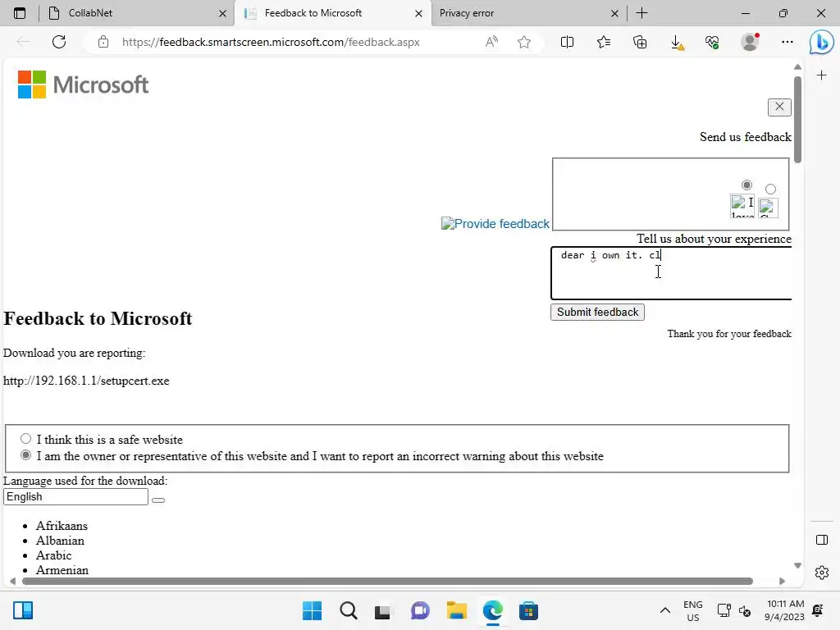
Task: Open a new browser tab
Action: pyautogui.click(x=641, y=13)
